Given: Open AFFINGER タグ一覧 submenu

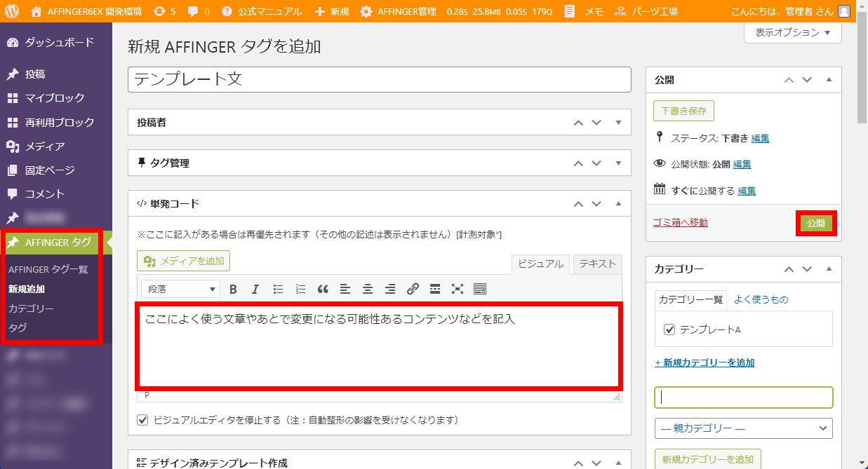Looking at the screenshot, I should (x=48, y=269).
